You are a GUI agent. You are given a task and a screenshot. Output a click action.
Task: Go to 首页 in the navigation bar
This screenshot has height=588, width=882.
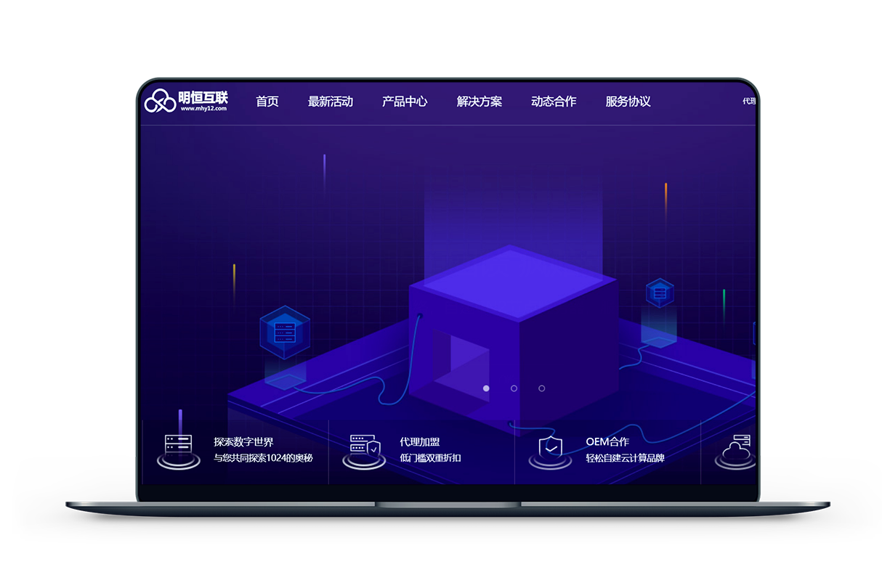coord(267,102)
